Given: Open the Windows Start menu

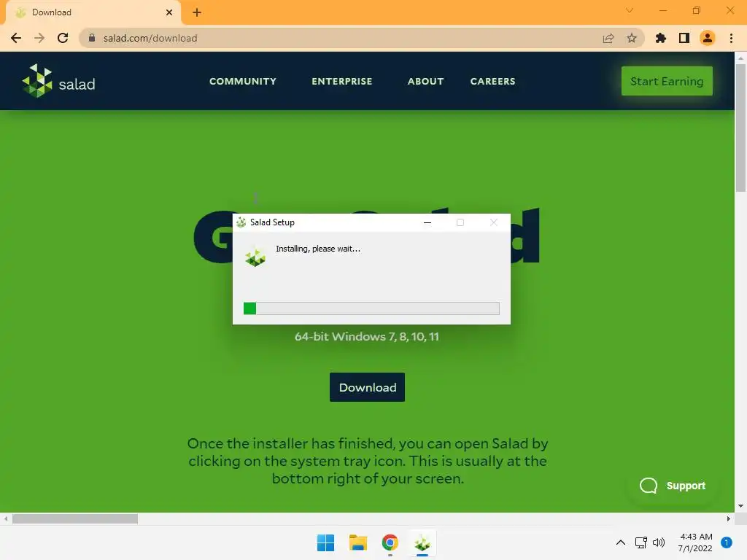Looking at the screenshot, I should point(326,542).
